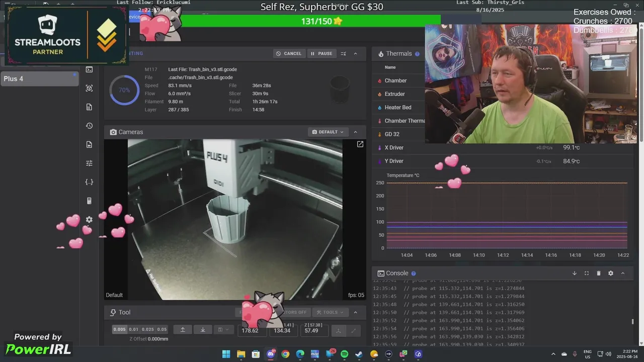644x362 pixels.
Task: Raise Z offset with up arrow button
Action: pyautogui.click(x=183, y=329)
